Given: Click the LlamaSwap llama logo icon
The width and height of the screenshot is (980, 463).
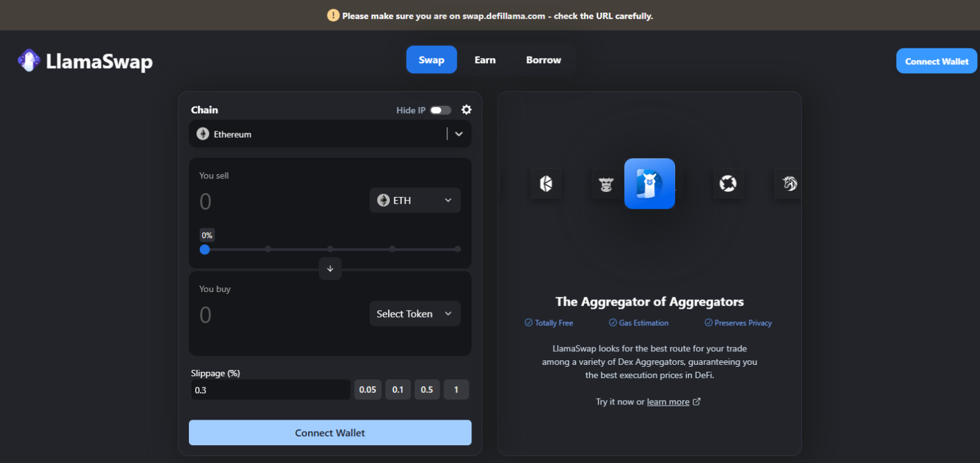Looking at the screenshot, I should click(29, 61).
